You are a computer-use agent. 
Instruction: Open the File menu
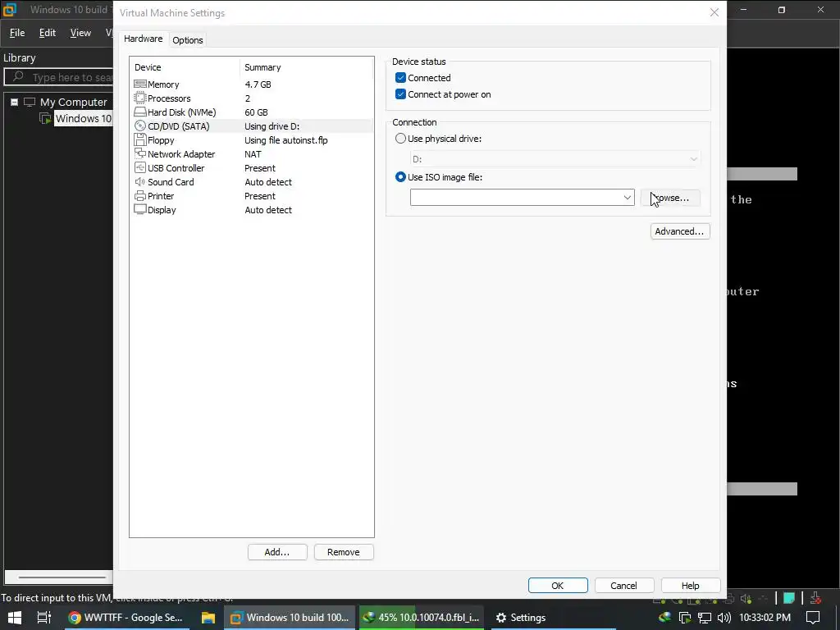[17, 33]
